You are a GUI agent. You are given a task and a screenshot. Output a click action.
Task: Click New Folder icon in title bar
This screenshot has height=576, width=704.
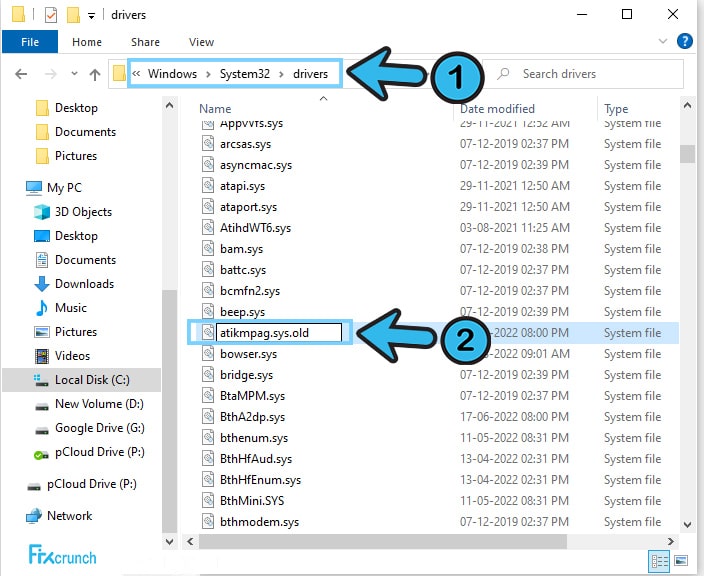pos(73,15)
